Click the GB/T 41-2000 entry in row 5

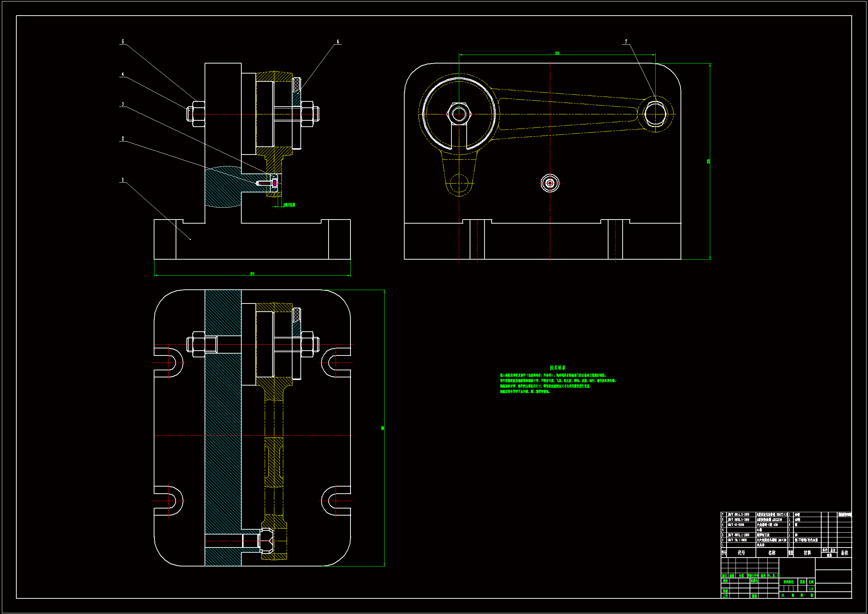[736, 525]
